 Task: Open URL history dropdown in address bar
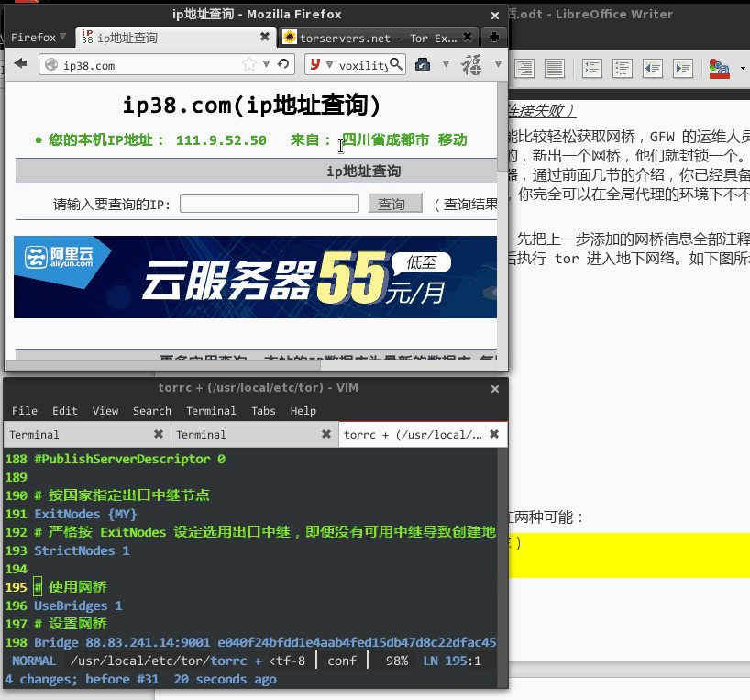point(267,63)
